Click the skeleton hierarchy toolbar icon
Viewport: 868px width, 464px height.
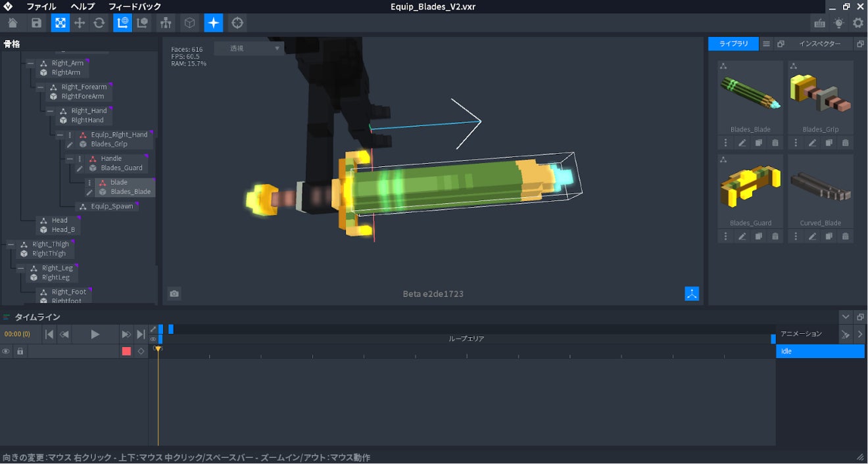[x=166, y=23]
